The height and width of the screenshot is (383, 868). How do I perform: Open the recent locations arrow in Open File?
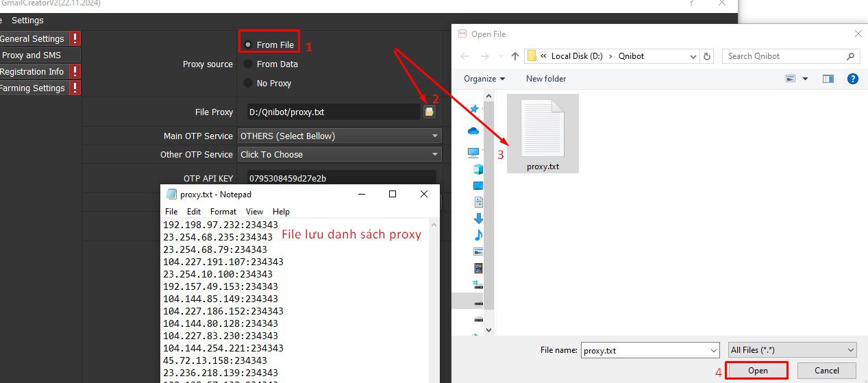coord(500,56)
